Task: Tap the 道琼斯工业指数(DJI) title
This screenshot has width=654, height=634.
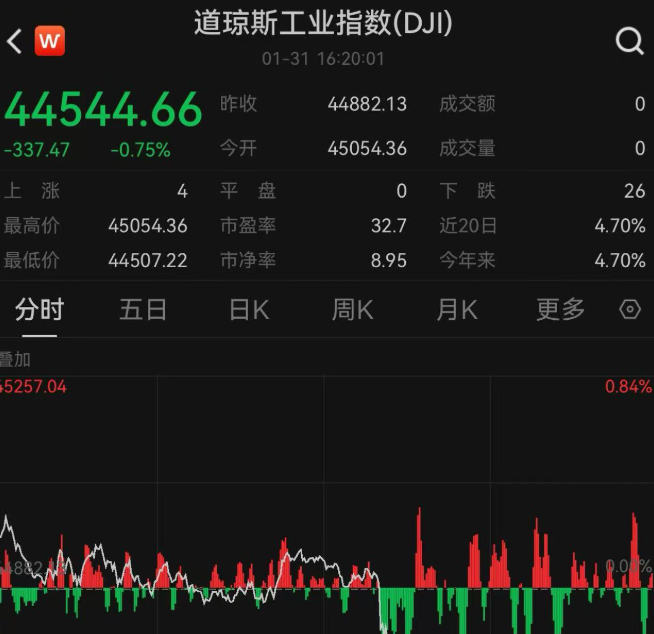Action: point(323,24)
